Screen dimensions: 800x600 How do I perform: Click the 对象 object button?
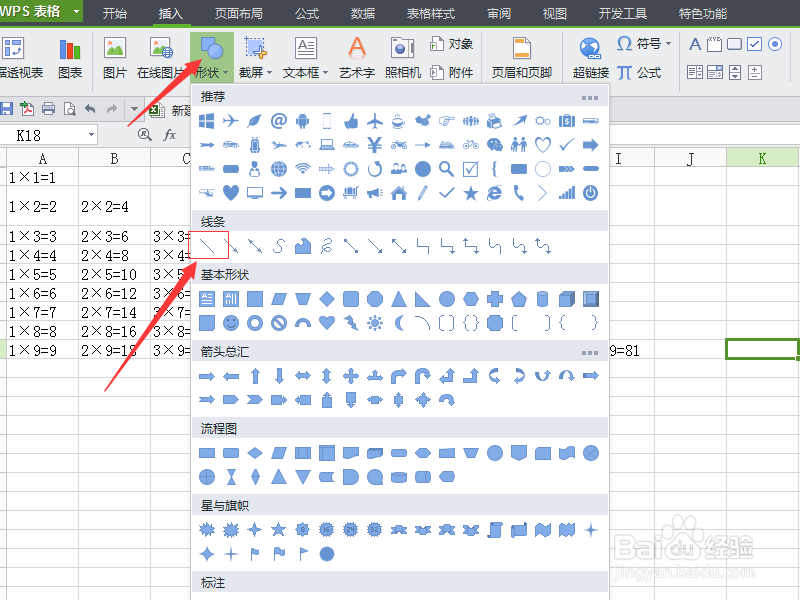point(452,44)
